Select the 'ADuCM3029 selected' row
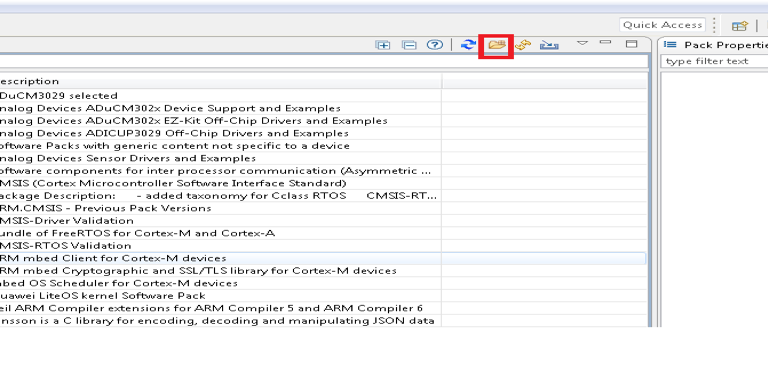The image size is (768, 377). 323,95
